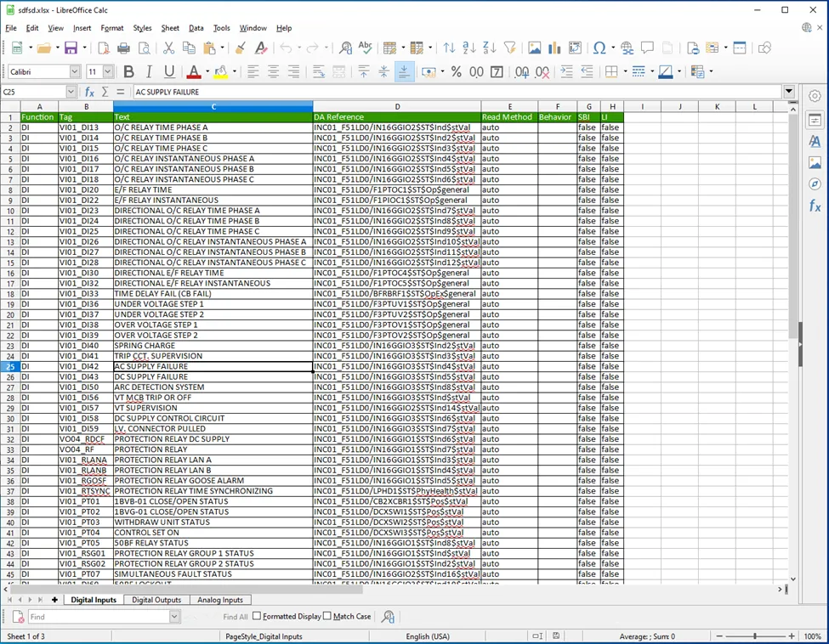Click the Print icon in toolbar

(124, 48)
